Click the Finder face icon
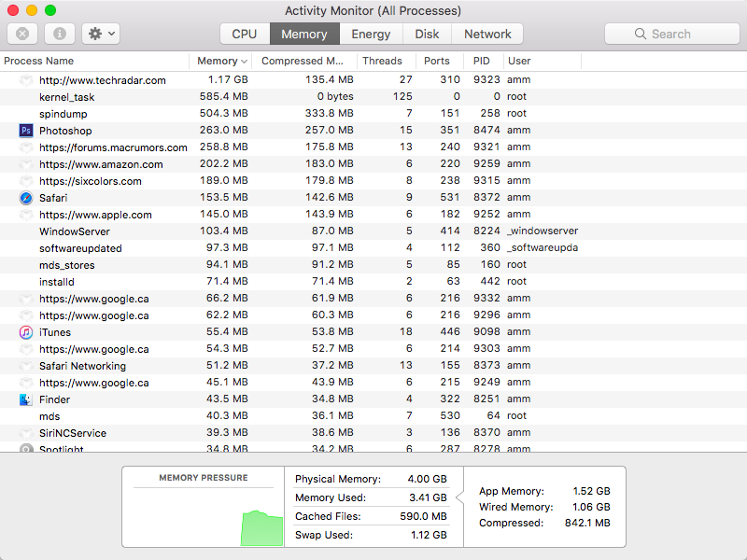747x560 pixels. 26,399
